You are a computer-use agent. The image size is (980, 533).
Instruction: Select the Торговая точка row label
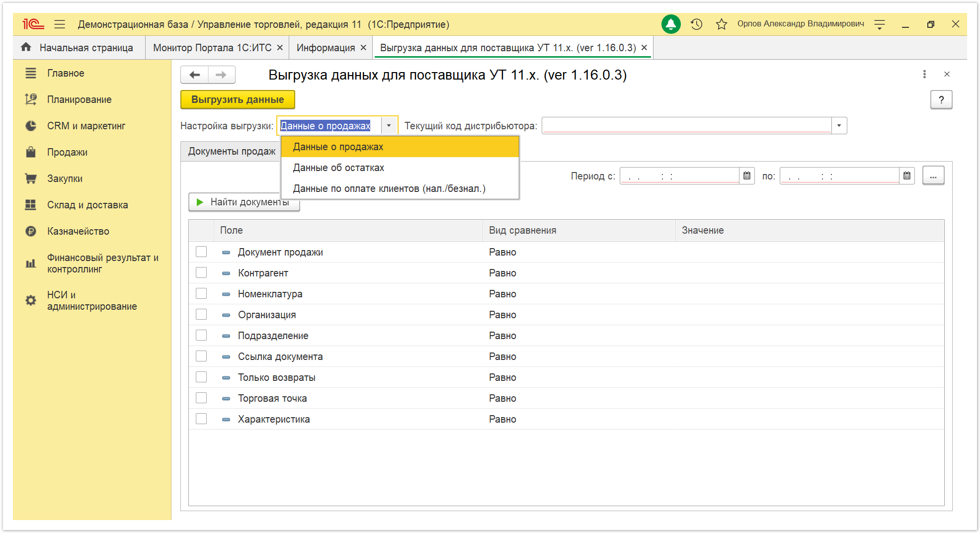[x=272, y=398]
